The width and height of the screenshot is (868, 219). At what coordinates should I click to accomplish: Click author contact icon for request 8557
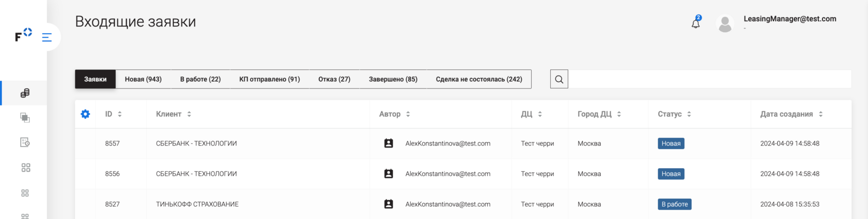(x=389, y=143)
